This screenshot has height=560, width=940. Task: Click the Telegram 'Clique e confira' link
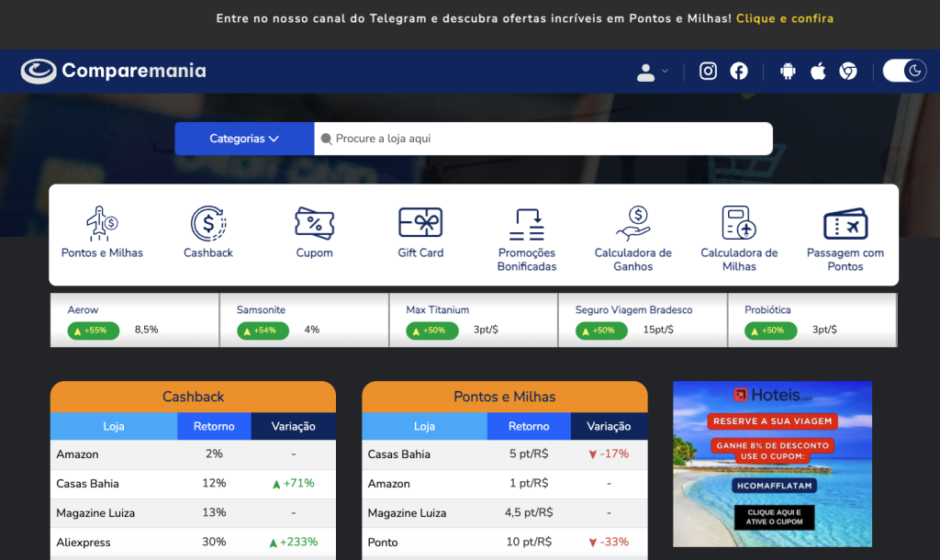[x=784, y=18]
